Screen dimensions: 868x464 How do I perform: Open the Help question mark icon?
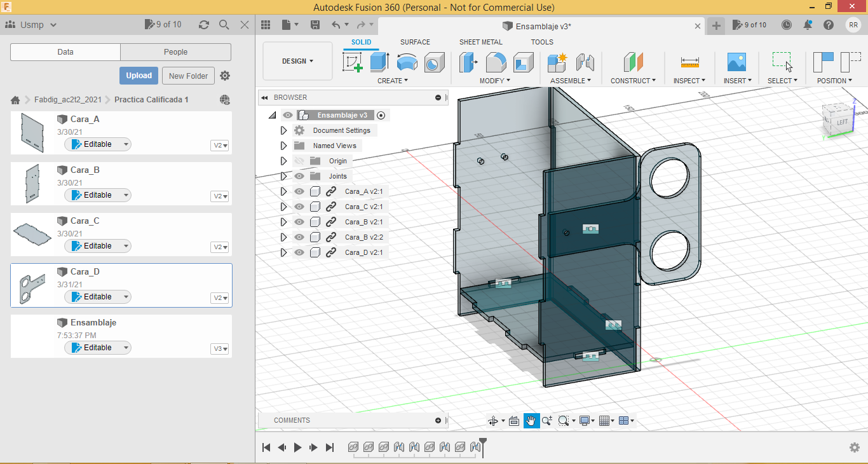tap(829, 25)
